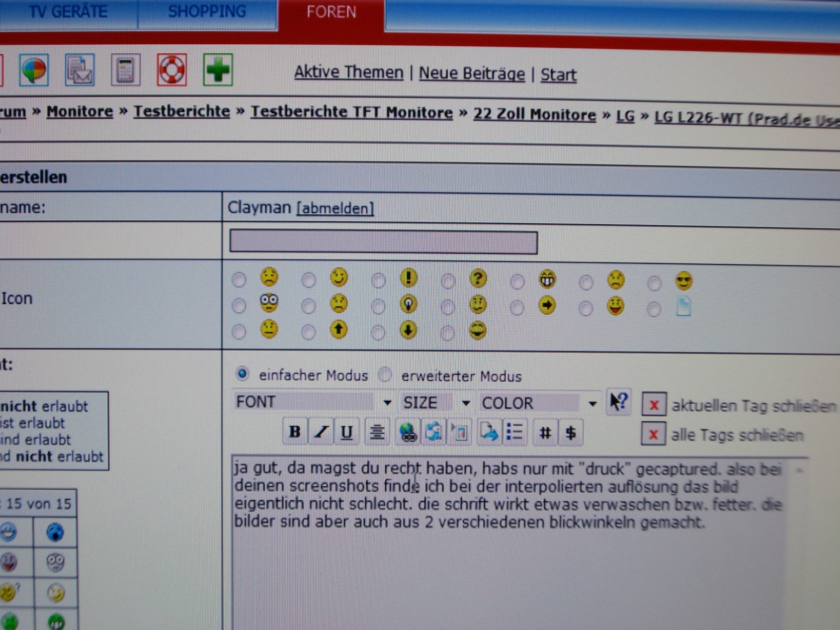Click the Bold formatting button
840x630 pixels.
294,432
